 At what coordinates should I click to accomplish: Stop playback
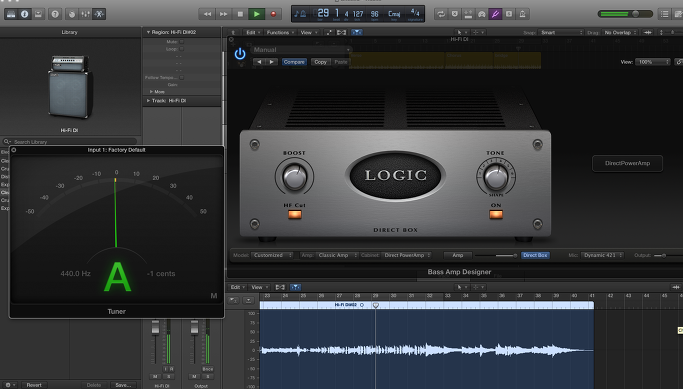coord(240,14)
